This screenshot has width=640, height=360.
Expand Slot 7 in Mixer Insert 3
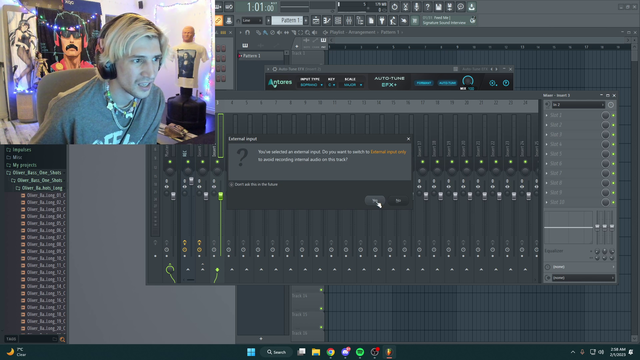(x=547, y=173)
